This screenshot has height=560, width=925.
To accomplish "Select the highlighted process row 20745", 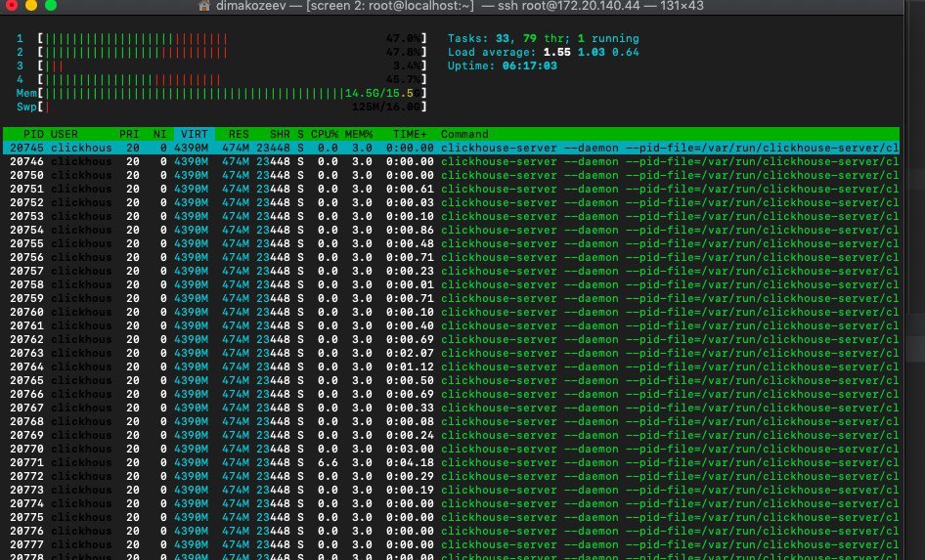I will [x=452, y=148].
